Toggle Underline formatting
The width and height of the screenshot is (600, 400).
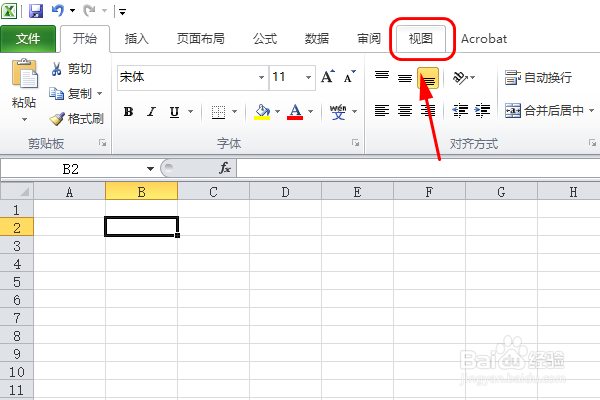[x=174, y=112]
